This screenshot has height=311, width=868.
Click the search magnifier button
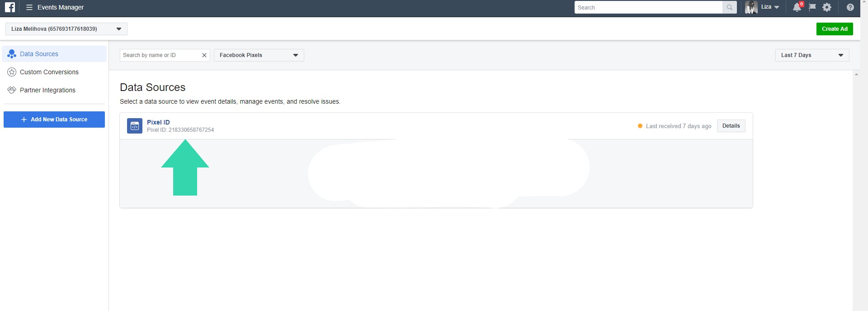click(x=729, y=7)
